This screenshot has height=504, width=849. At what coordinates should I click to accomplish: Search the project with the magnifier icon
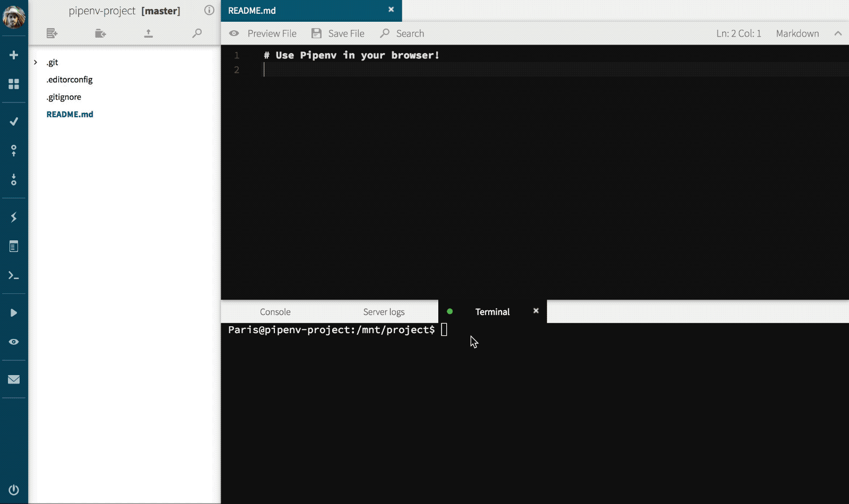[197, 33]
